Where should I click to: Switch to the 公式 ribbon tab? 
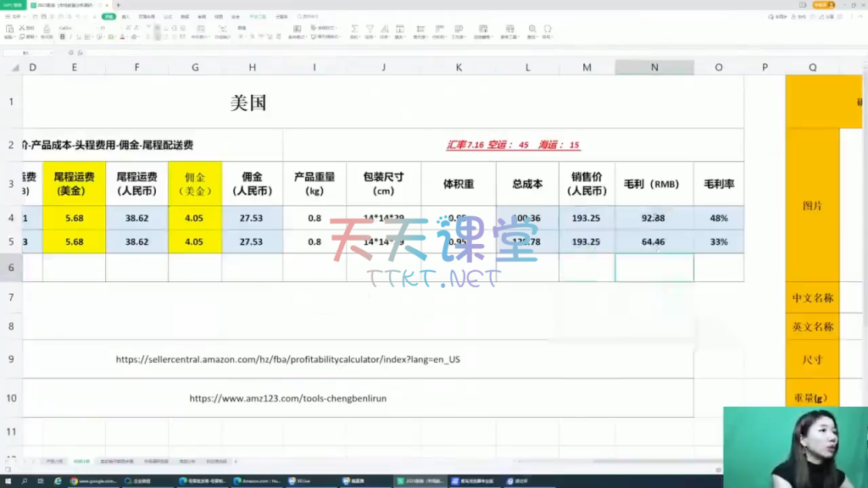[x=168, y=16]
